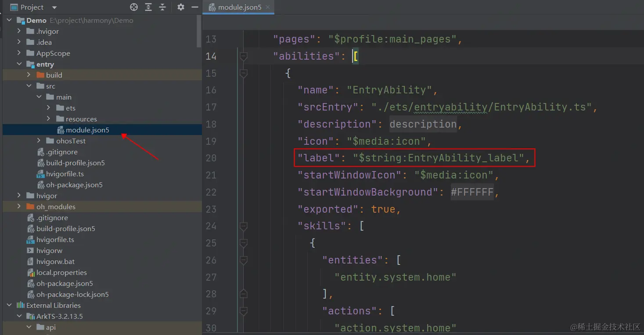Expand the build folder chevron

point(29,75)
